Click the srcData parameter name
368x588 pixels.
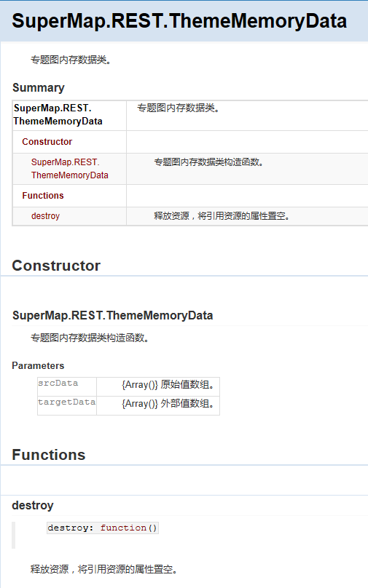(x=58, y=384)
